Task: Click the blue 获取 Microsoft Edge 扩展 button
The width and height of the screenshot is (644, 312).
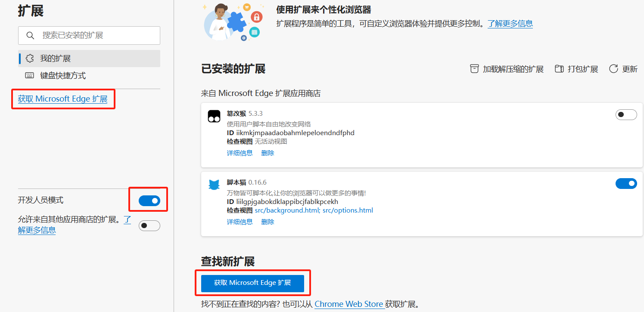Action: tap(252, 283)
